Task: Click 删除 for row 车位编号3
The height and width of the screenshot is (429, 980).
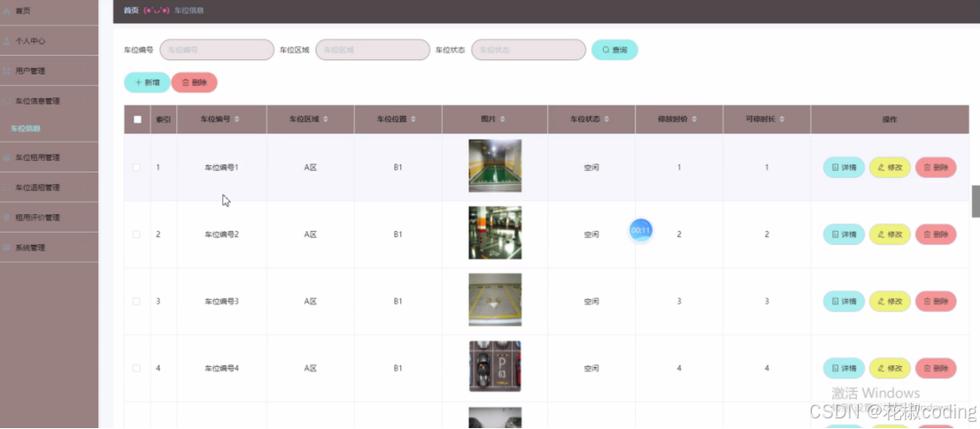Action: [x=936, y=301]
